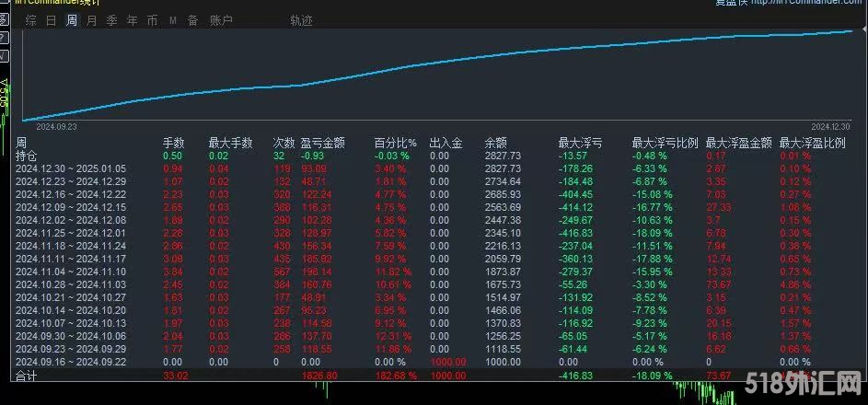Switch to the 日 daily tab
This screenshot has height=405, width=868.
point(51,21)
